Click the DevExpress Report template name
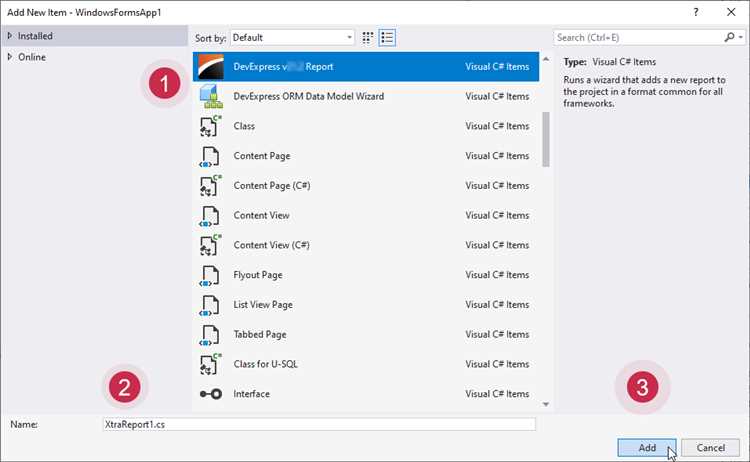The height and width of the screenshot is (462, 750). [x=283, y=66]
